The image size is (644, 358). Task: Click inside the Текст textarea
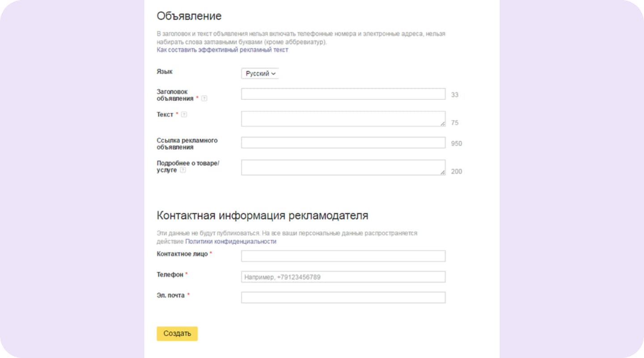click(343, 118)
